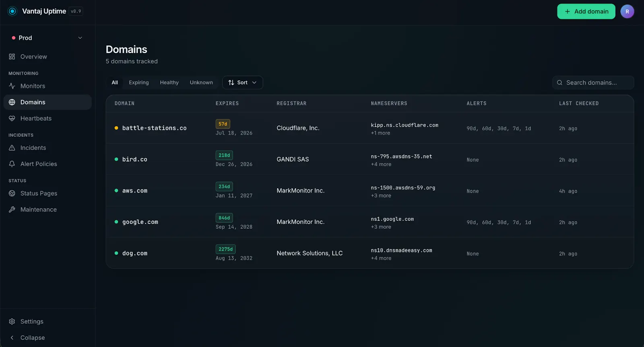Click the Cloudflare, Inc. registrar cell

pos(298,128)
